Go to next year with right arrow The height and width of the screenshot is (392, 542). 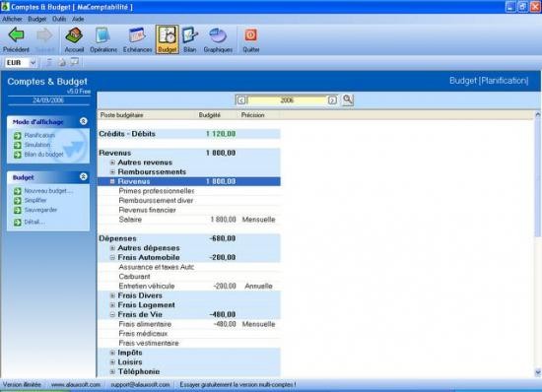332,100
